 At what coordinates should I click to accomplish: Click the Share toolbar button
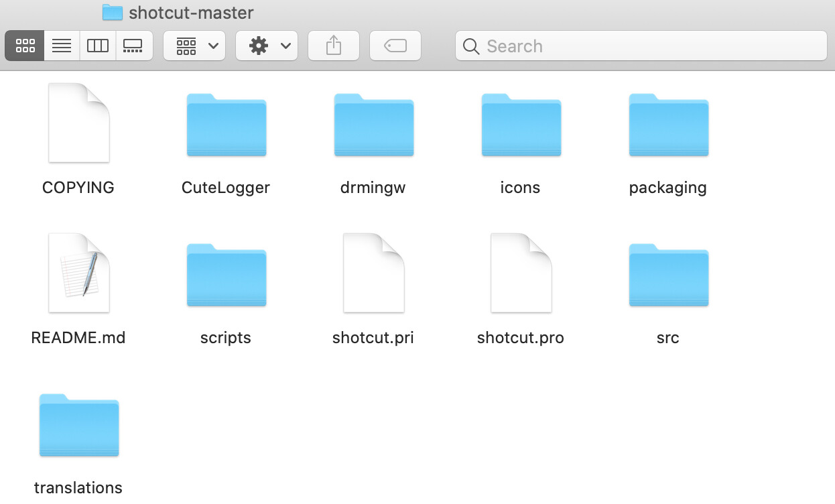pos(334,46)
